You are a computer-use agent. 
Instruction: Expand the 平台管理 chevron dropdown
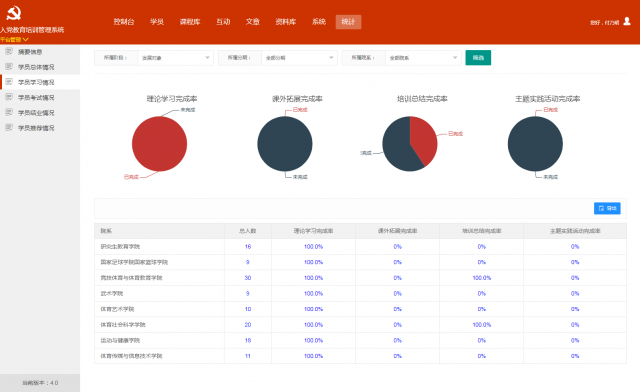pos(26,40)
